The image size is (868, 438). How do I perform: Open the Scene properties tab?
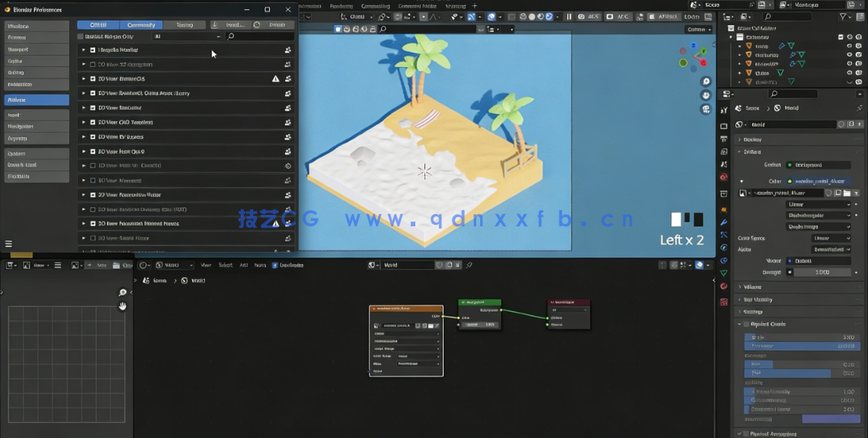[723, 165]
